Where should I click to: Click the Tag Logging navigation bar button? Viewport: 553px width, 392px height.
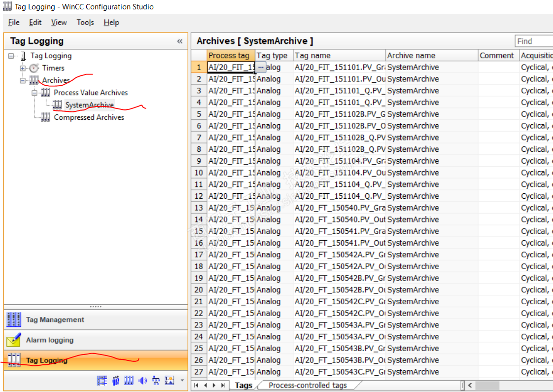(96, 360)
